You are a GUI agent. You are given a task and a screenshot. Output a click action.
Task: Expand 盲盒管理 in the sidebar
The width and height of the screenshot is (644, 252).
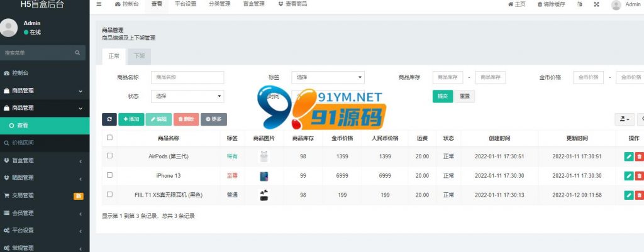tap(45, 160)
